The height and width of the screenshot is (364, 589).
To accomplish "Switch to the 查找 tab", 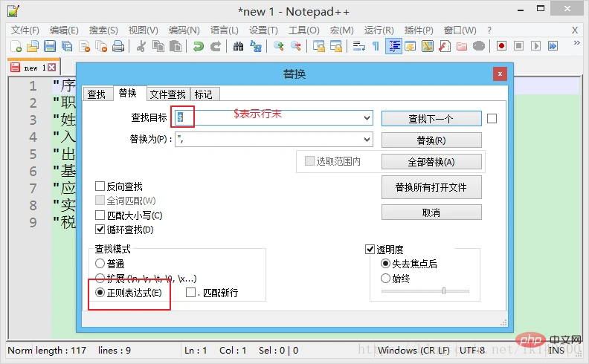I will (x=97, y=94).
